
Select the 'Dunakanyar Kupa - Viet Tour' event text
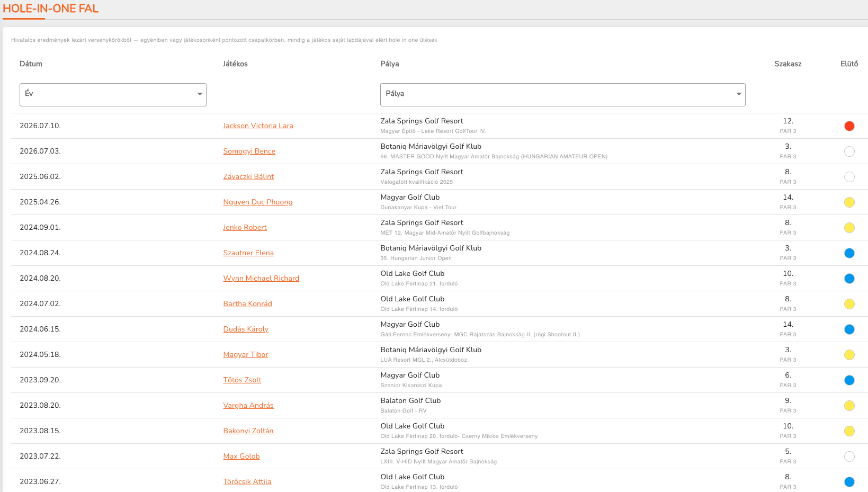click(418, 207)
